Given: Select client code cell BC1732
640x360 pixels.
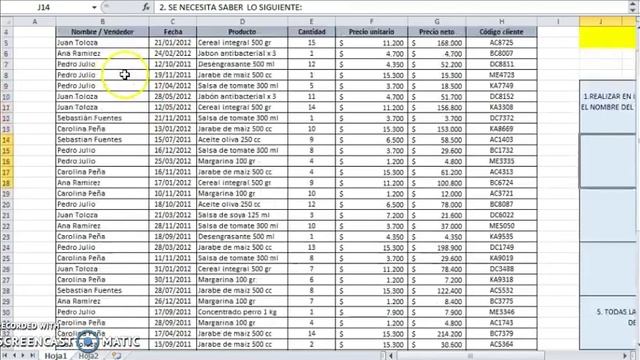Looking at the screenshot, I should tap(502, 150).
